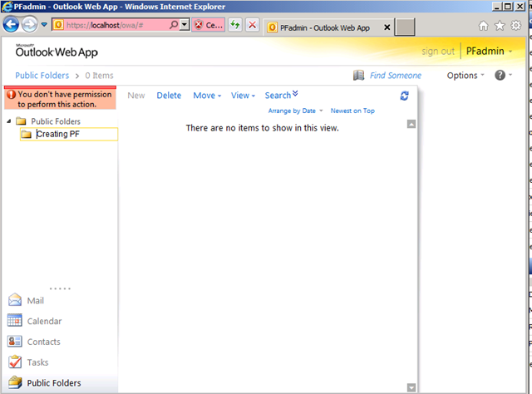Expand the Help dropdown arrow
The height and width of the screenshot is (394, 532).
(x=510, y=75)
